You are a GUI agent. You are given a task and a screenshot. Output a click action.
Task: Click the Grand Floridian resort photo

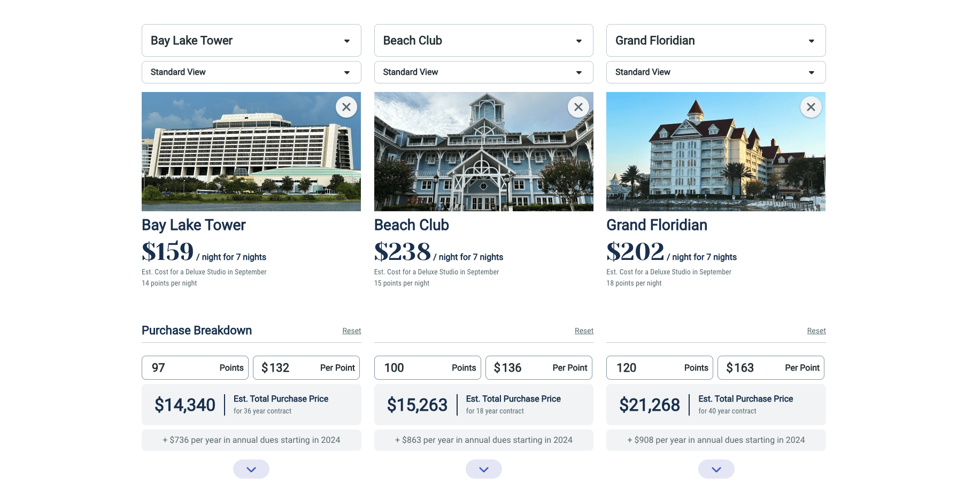(716, 151)
